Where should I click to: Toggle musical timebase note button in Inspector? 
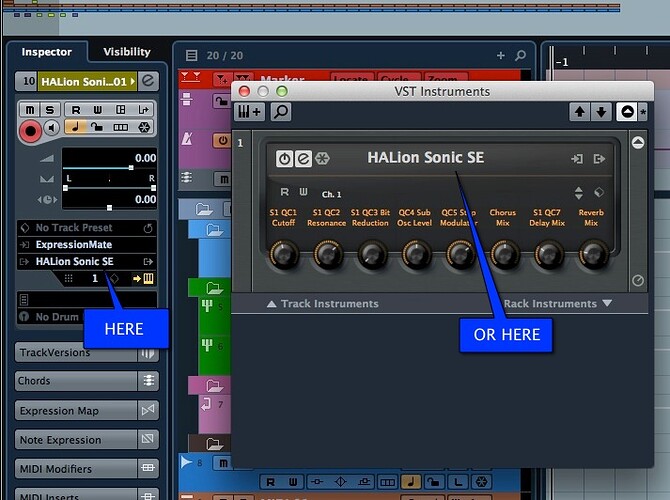click(x=75, y=127)
